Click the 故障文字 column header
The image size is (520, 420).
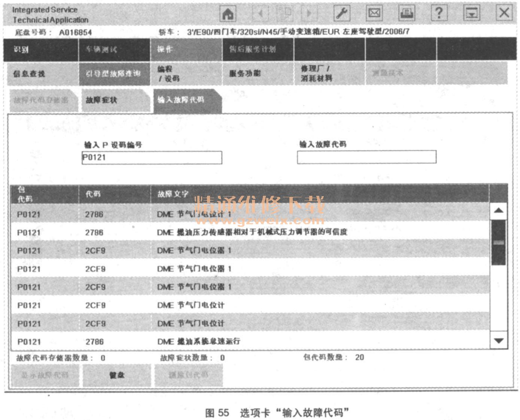[320, 194]
